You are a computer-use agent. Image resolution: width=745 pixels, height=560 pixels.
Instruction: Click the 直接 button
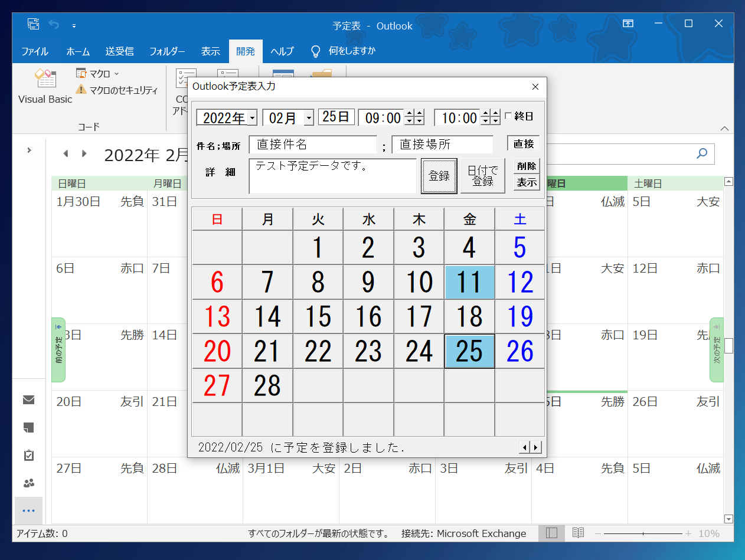[x=524, y=143]
